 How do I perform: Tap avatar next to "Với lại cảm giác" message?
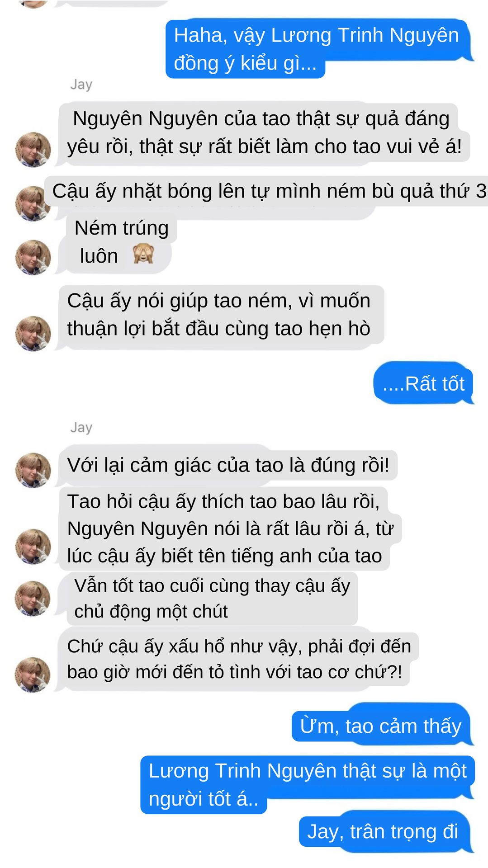click(x=33, y=470)
